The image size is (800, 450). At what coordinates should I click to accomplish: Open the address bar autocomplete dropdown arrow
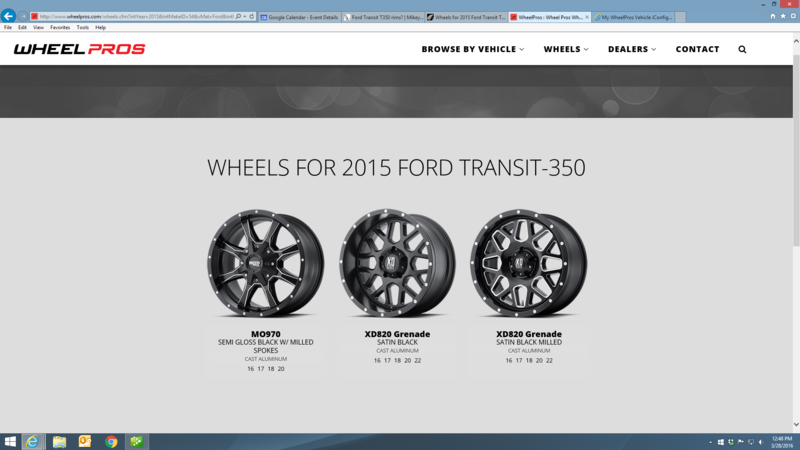(x=245, y=17)
